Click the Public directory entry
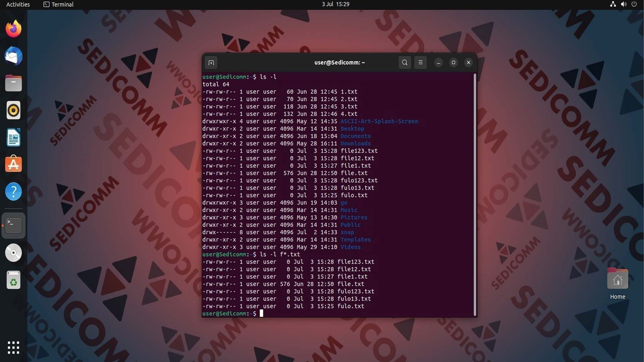644x362 pixels. click(351, 225)
